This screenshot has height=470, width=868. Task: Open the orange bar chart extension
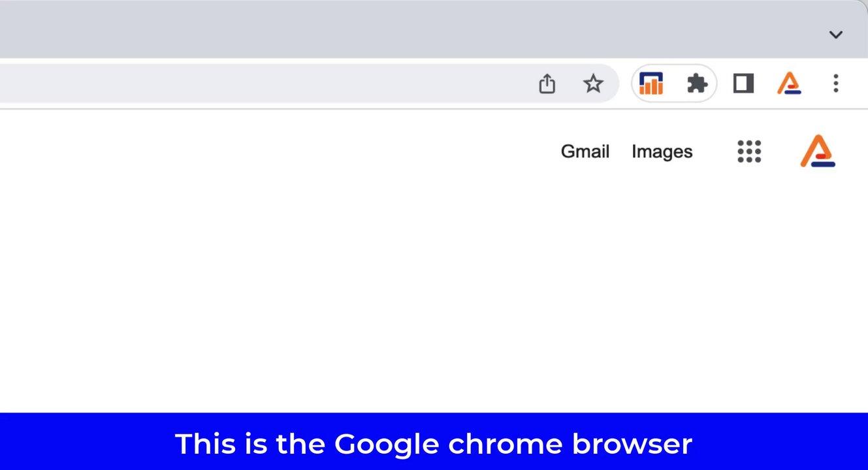[x=651, y=84]
